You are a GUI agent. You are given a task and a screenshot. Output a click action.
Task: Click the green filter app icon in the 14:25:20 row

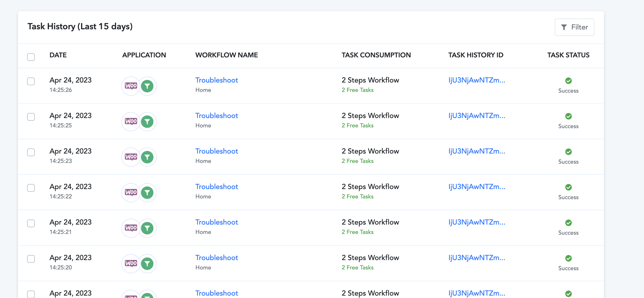[147, 264]
